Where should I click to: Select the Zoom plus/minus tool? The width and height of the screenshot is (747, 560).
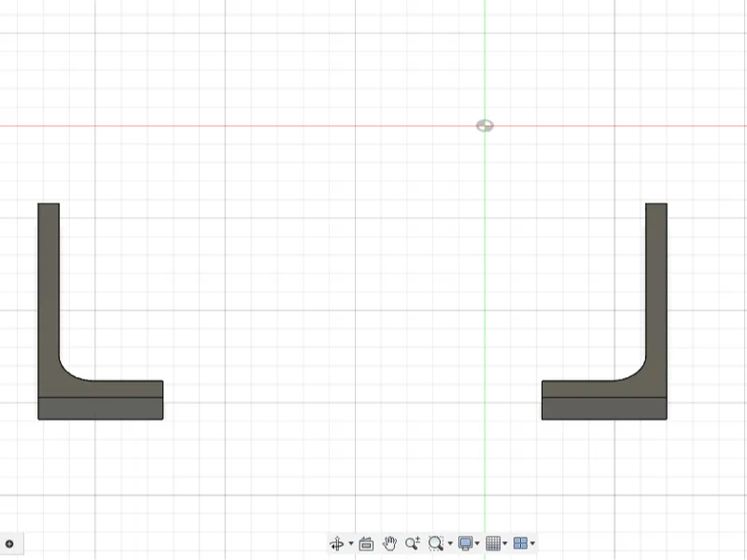(x=413, y=543)
